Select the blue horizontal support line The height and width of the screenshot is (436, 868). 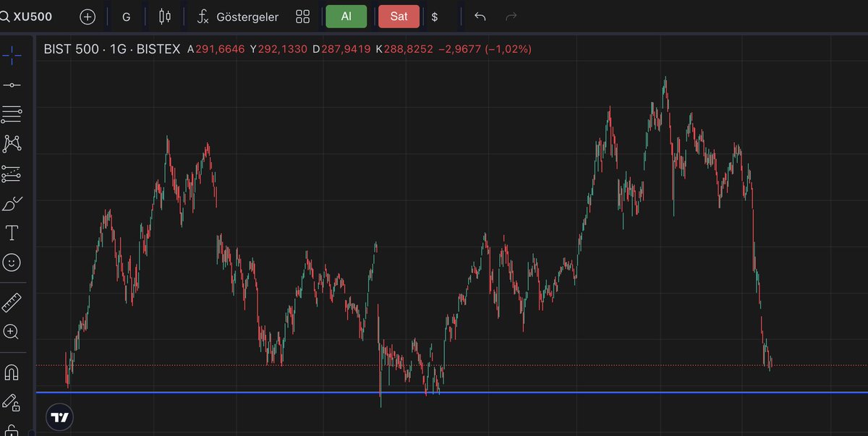coord(451,392)
